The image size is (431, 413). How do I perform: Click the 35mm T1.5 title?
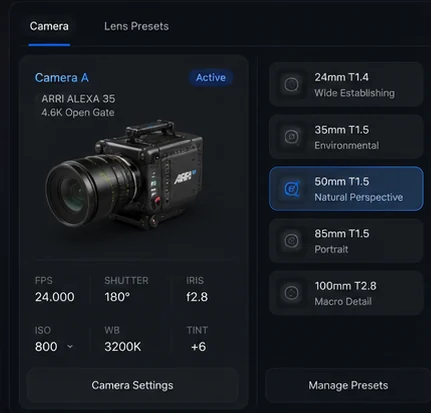[342, 130]
